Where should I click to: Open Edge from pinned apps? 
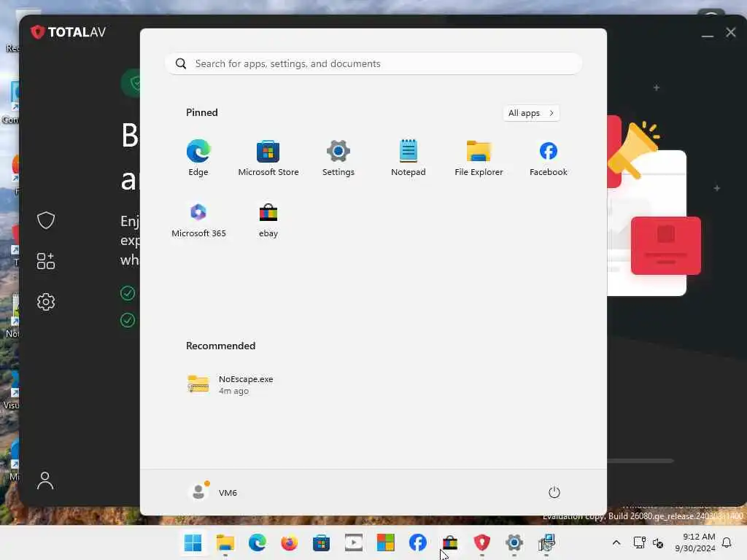coord(198,158)
